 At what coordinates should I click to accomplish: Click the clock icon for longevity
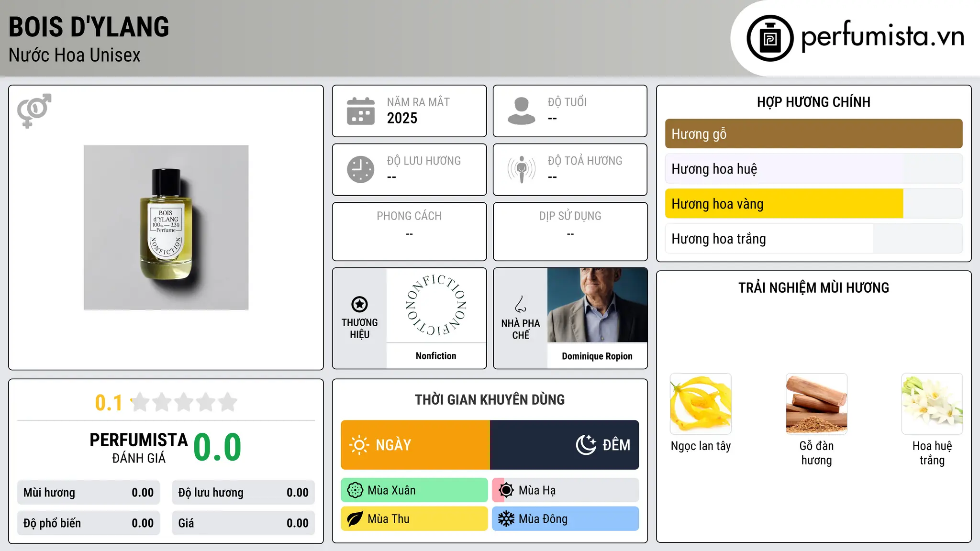click(x=361, y=169)
